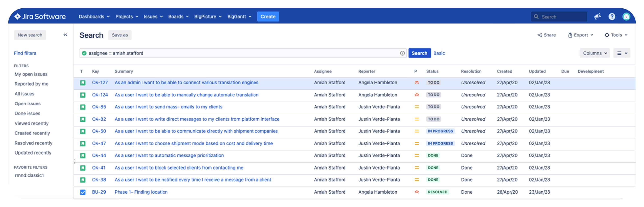This screenshot has height=207, width=644.
Task: Collapse the filters sidebar with double chevron
Action: 65,35
